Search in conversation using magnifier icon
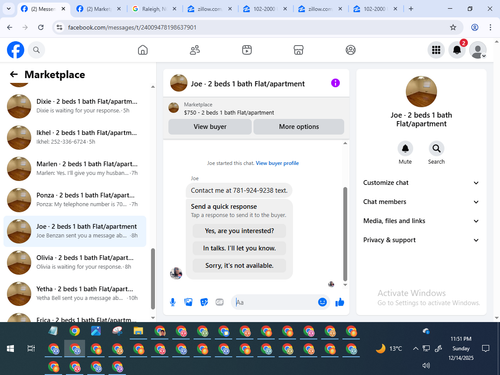The height and width of the screenshot is (375, 500). tap(436, 149)
